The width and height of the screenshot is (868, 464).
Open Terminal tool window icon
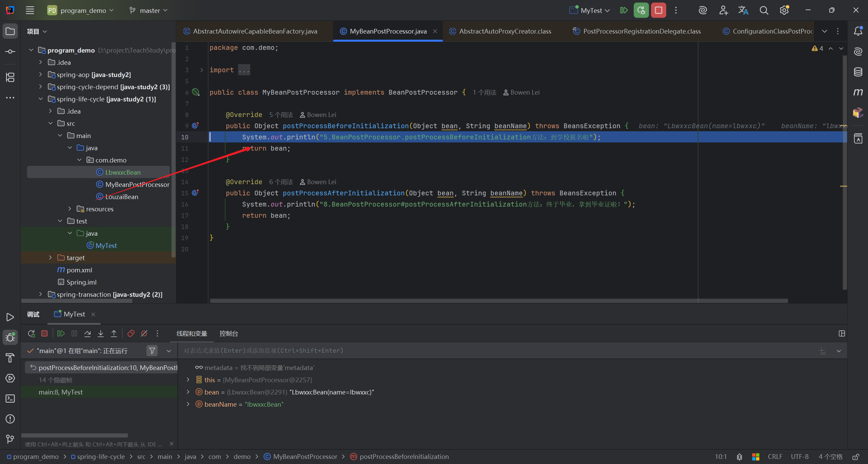[10, 399]
